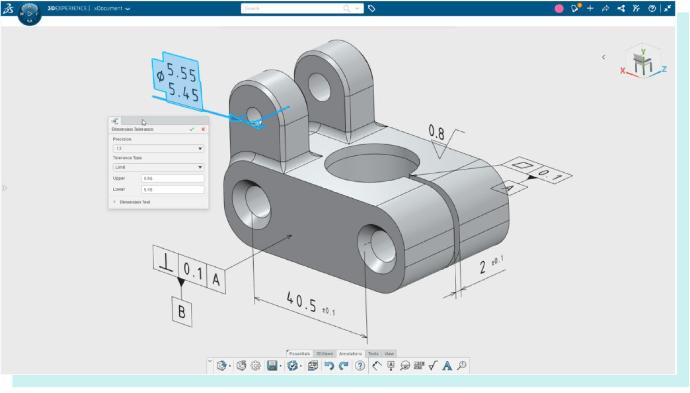The height and width of the screenshot is (393, 690).
Task: Expand the Dimension Text section
Action: (x=132, y=202)
